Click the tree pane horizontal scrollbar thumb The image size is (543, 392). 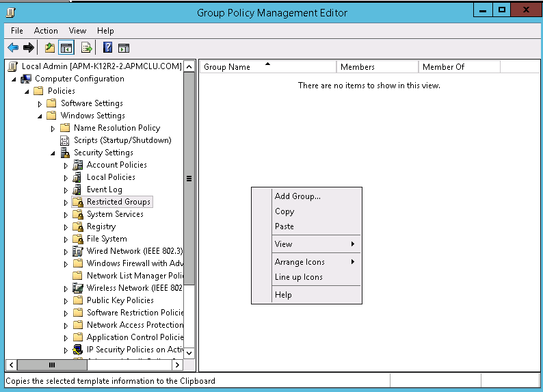pos(52,365)
